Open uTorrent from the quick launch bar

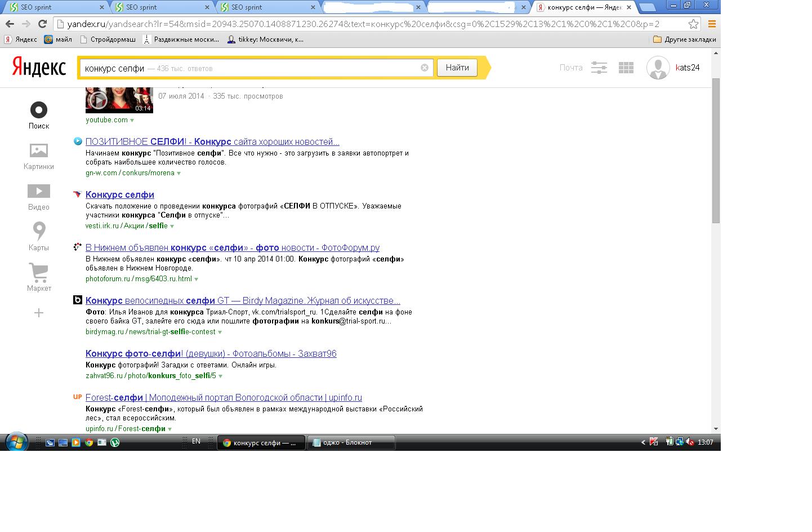[x=115, y=442]
